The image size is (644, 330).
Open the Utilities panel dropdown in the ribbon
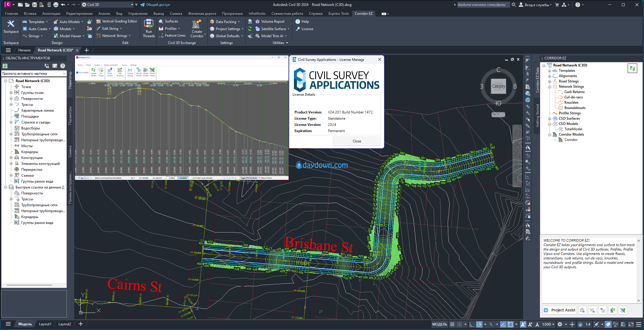(x=280, y=43)
